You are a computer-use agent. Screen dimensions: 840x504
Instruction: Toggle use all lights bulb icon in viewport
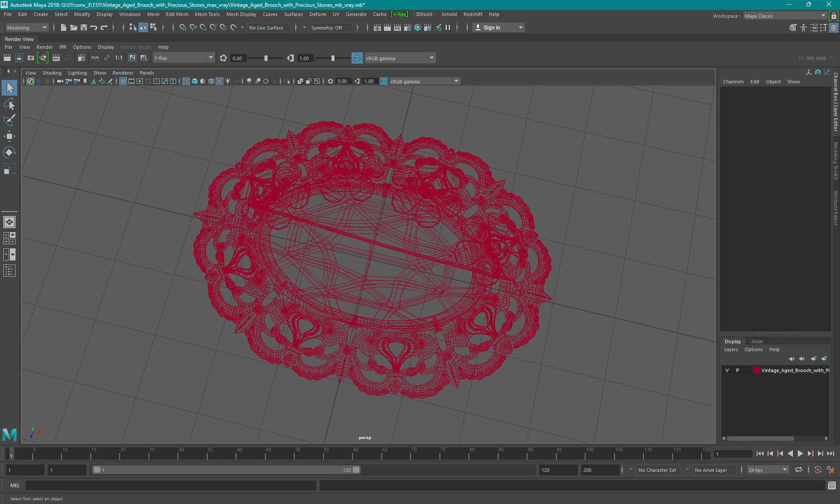point(228,81)
